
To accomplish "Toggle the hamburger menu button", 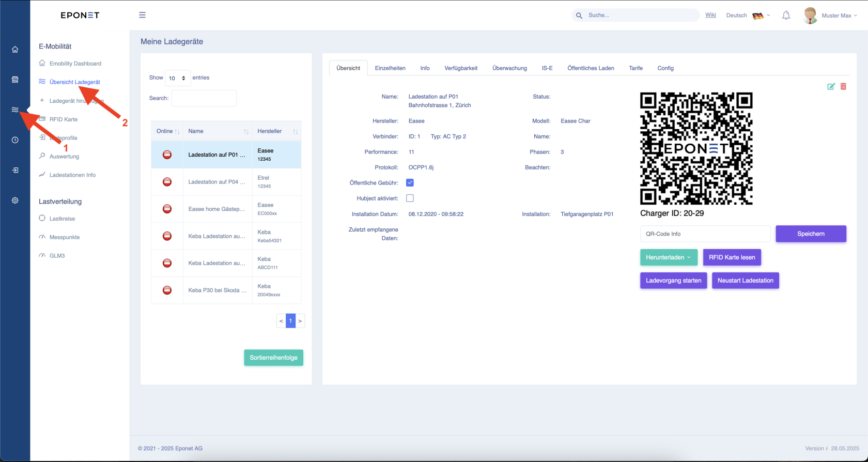I will [142, 15].
